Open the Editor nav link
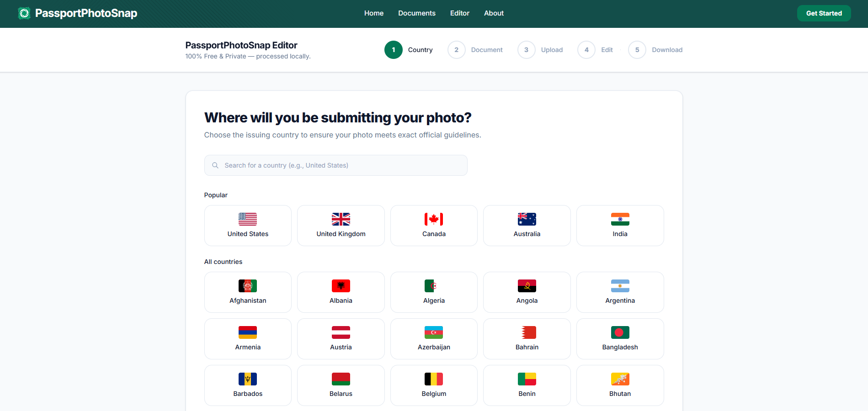The image size is (868, 411). coord(459,13)
